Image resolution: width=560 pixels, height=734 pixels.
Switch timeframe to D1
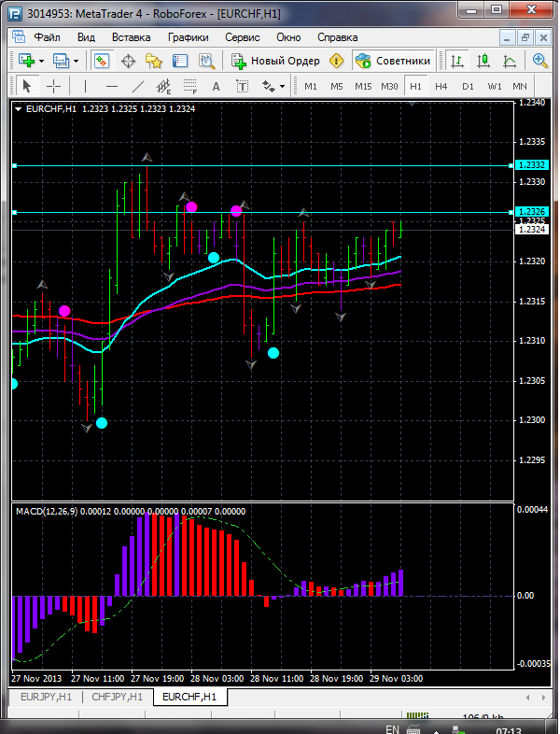(x=468, y=86)
